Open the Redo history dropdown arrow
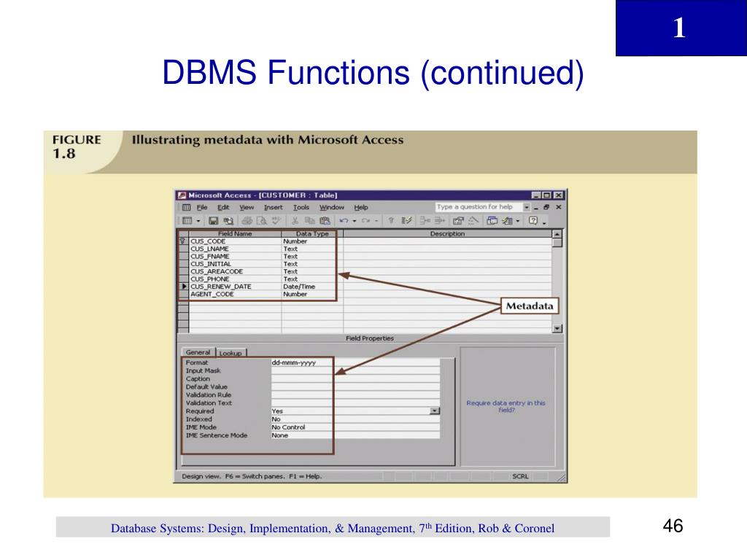 pyautogui.click(x=376, y=221)
